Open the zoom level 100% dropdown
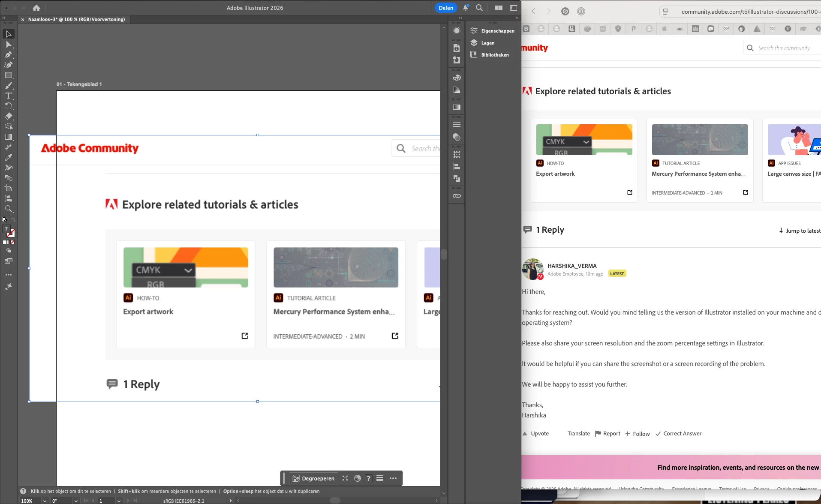 45,501
